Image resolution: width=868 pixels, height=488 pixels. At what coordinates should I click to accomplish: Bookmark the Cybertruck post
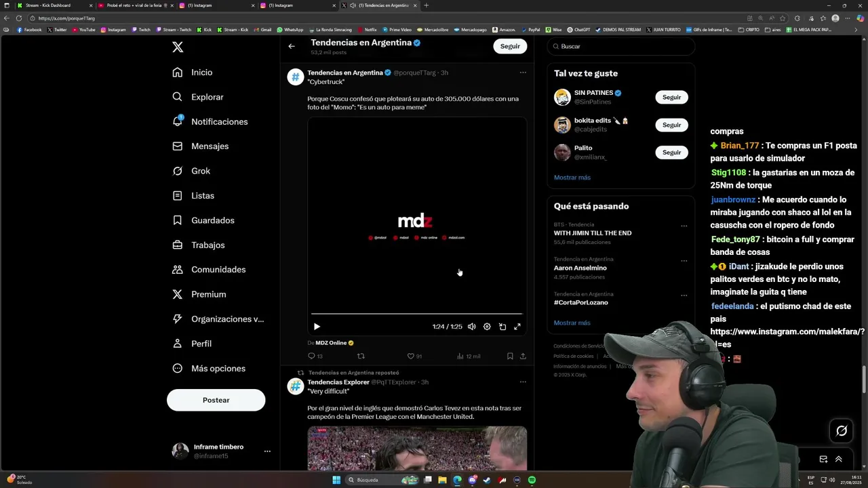click(x=510, y=356)
